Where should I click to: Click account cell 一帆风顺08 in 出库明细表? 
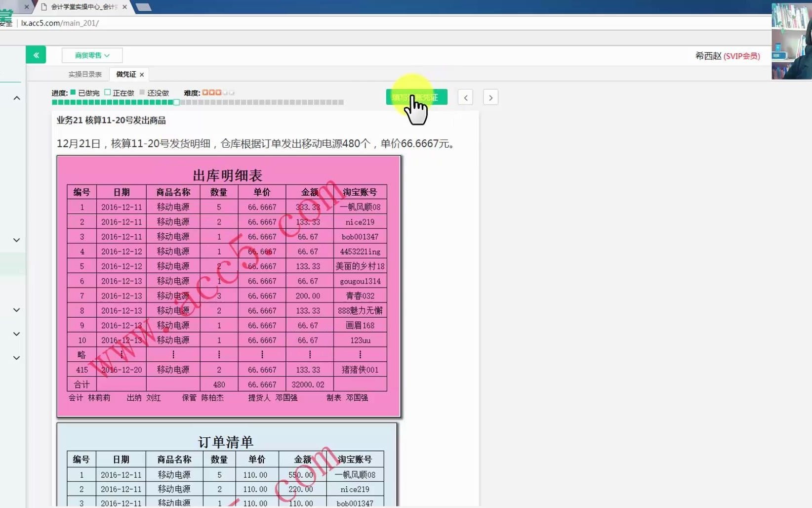pyautogui.click(x=360, y=207)
